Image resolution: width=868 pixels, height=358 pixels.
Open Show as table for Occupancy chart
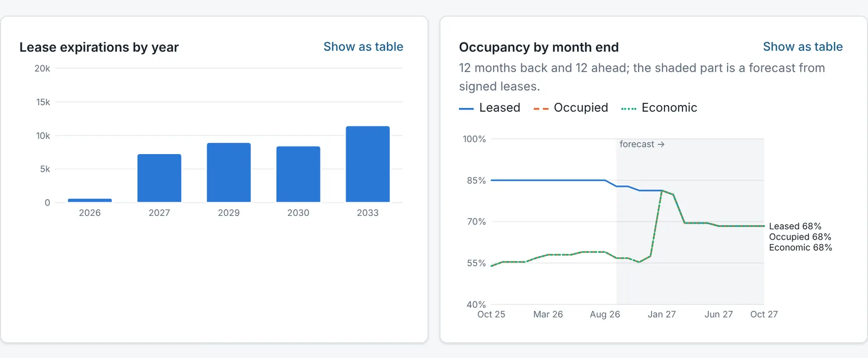tap(802, 47)
